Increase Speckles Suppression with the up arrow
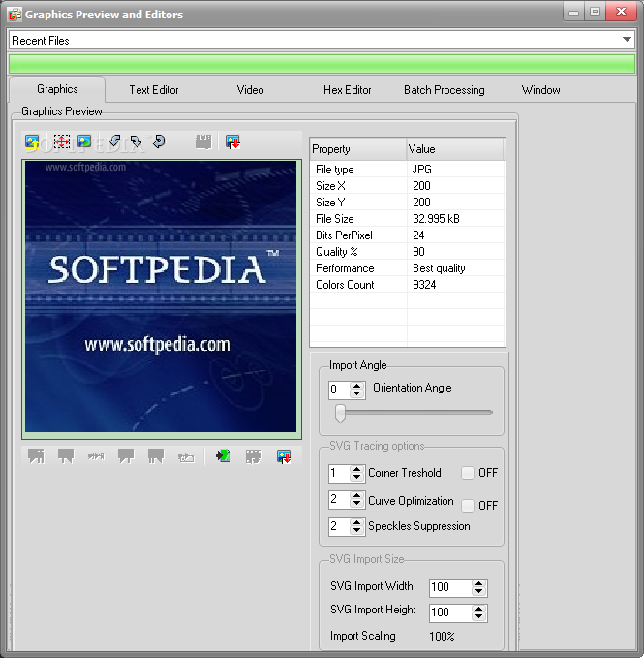 coord(356,522)
